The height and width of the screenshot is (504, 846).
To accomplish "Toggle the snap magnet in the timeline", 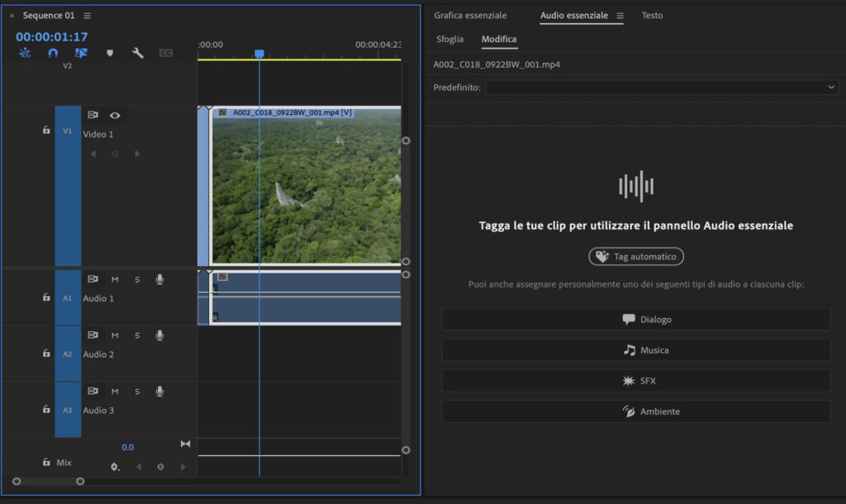I will click(53, 52).
